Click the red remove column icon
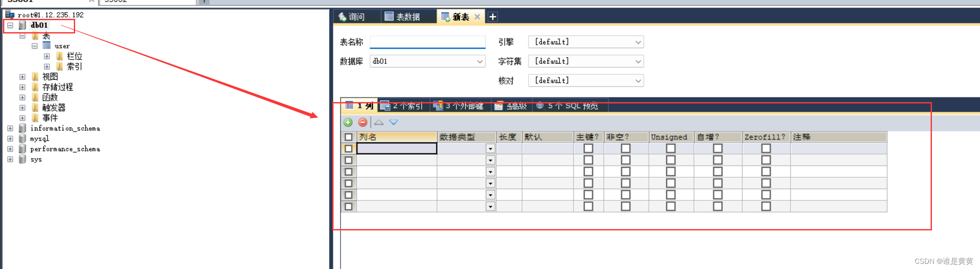The width and height of the screenshot is (980, 269). 363,122
